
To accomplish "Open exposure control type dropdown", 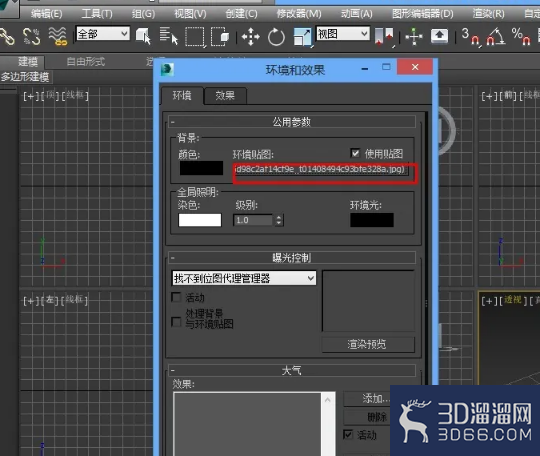I will coord(244,278).
